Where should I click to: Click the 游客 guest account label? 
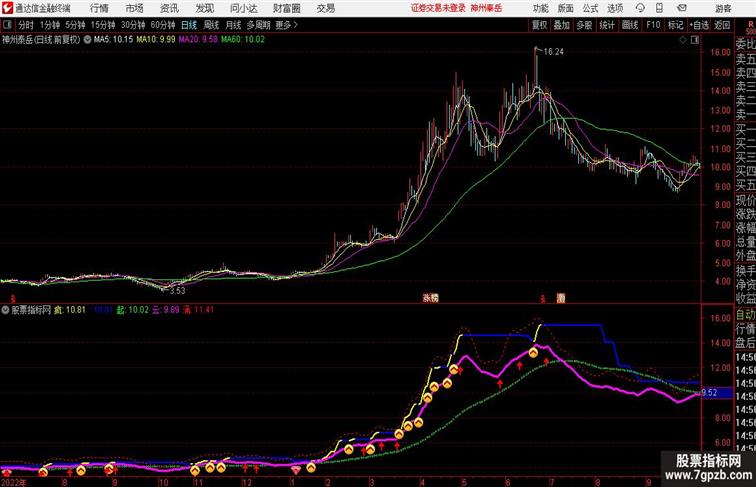click(x=723, y=9)
